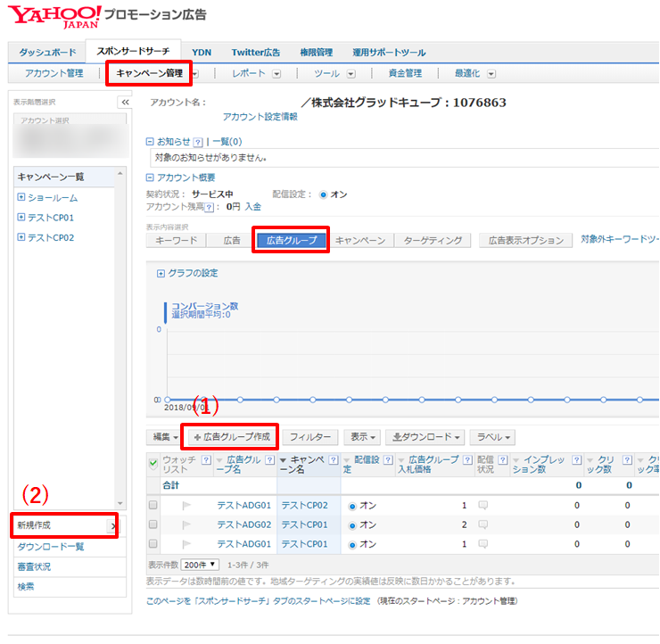Select the ターゲティング view tab
This screenshot has height=644, width=660.
coord(433,240)
